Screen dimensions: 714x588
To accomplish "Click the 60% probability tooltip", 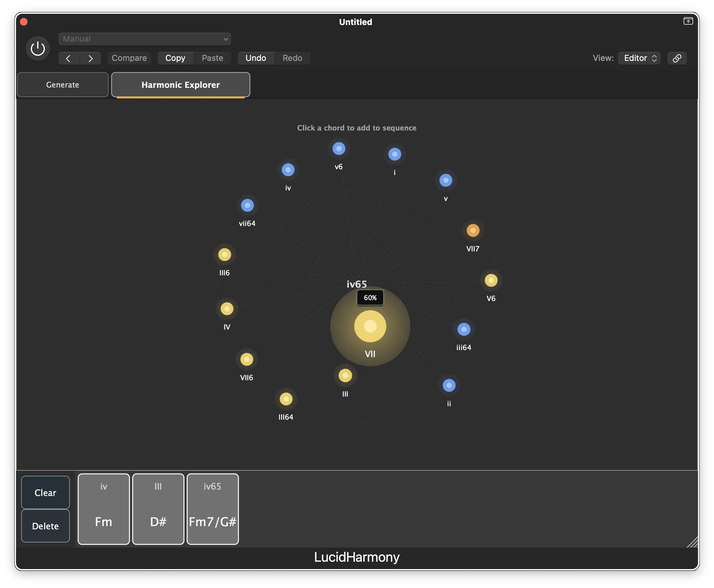I will 370,298.
